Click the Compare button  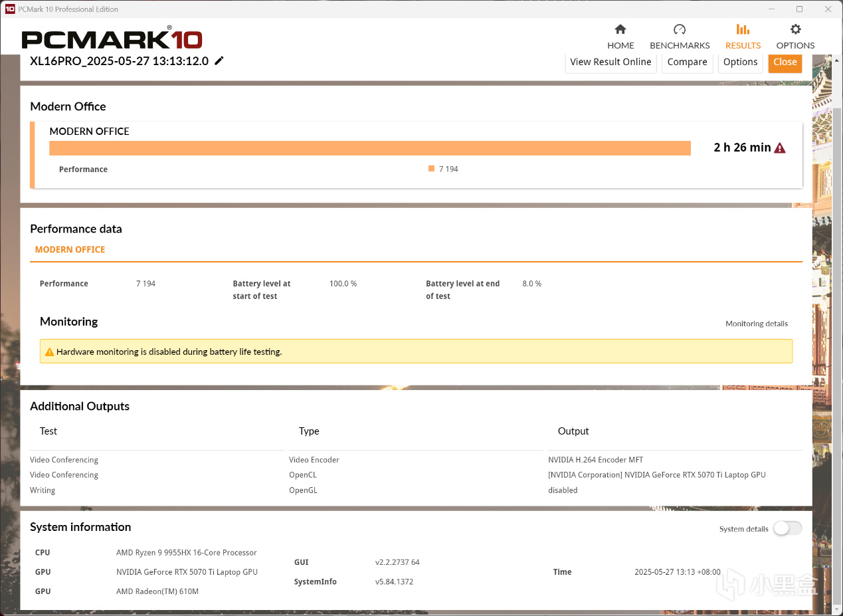[x=687, y=62]
